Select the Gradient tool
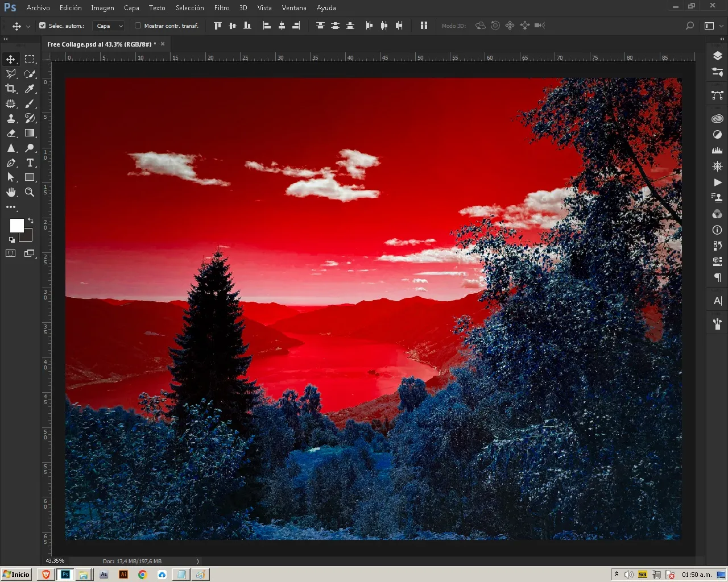Screen dimensions: 728x582 coord(30,133)
